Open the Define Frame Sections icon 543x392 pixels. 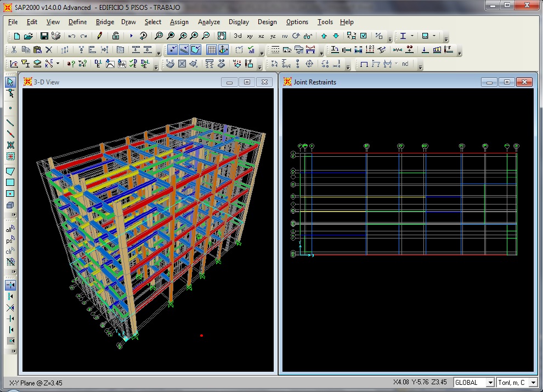click(x=25, y=64)
